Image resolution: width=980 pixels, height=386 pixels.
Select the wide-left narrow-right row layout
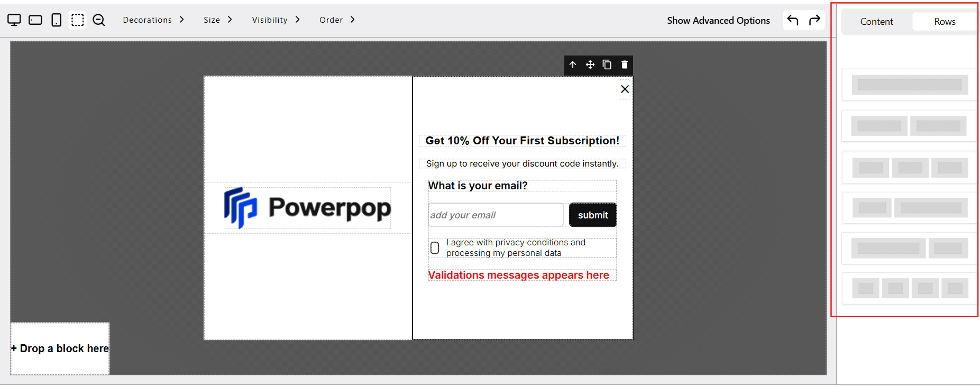tap(910, 248)
